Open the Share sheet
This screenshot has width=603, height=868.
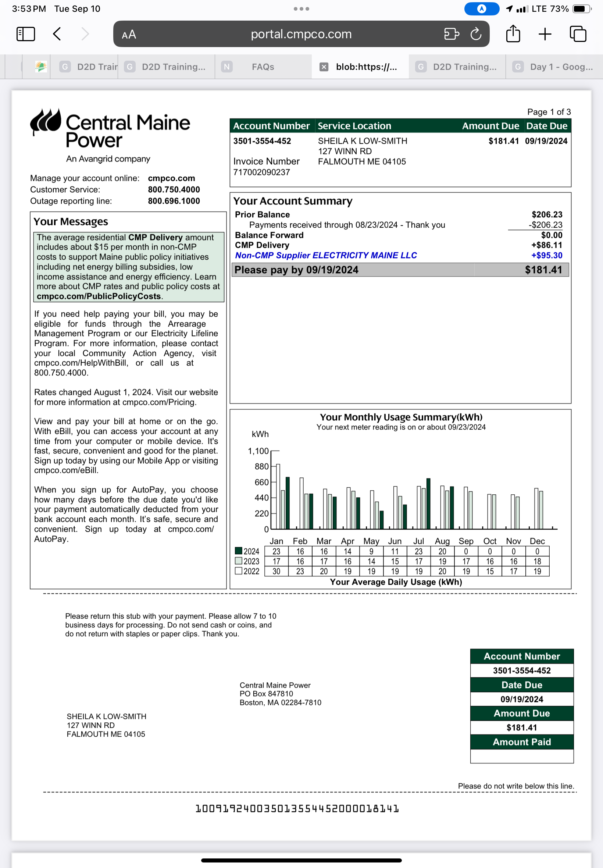point(513,33)
